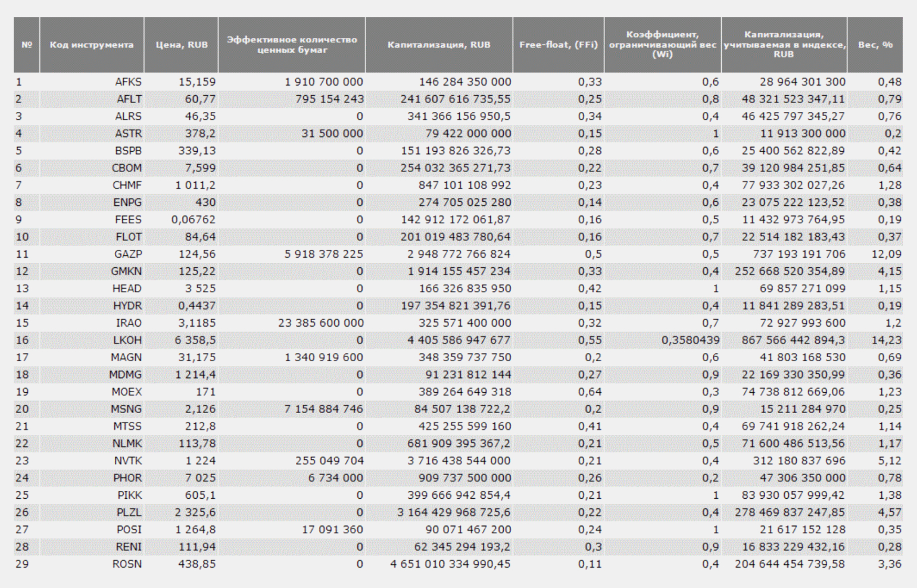Click the "Коэффициент, ограничивающий вес (Wi)" header

pos(662,45)
